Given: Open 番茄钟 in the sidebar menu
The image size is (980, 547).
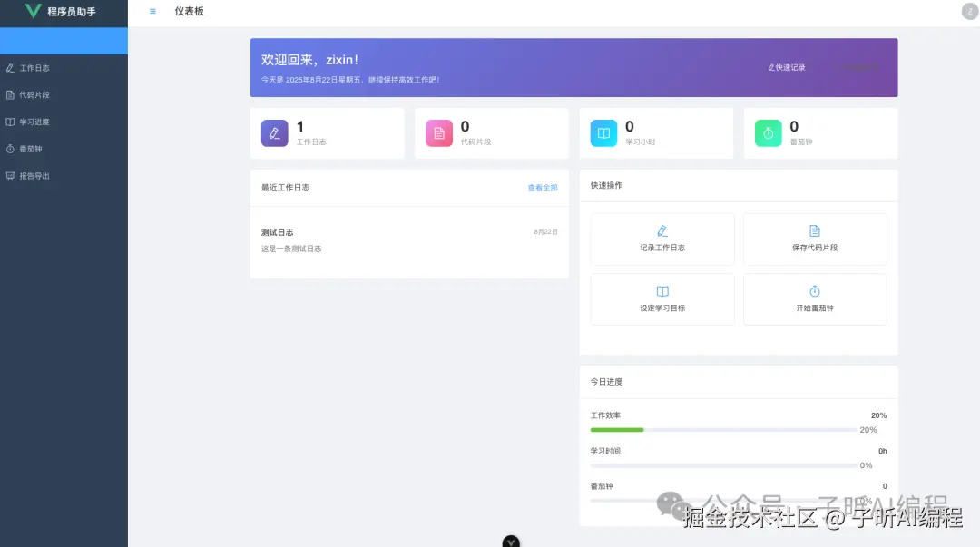Looking at the screenshot, I should click(x=64, y=149).
